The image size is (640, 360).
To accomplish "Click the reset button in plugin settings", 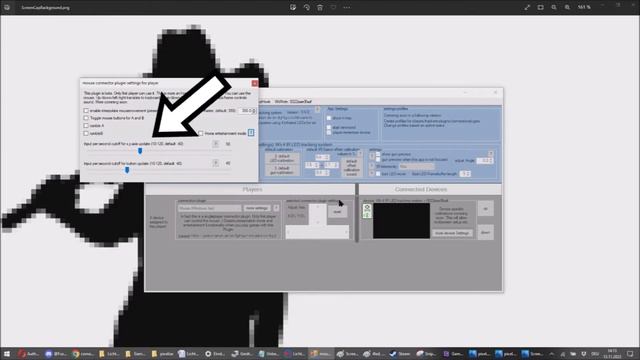I will (337, 212).
